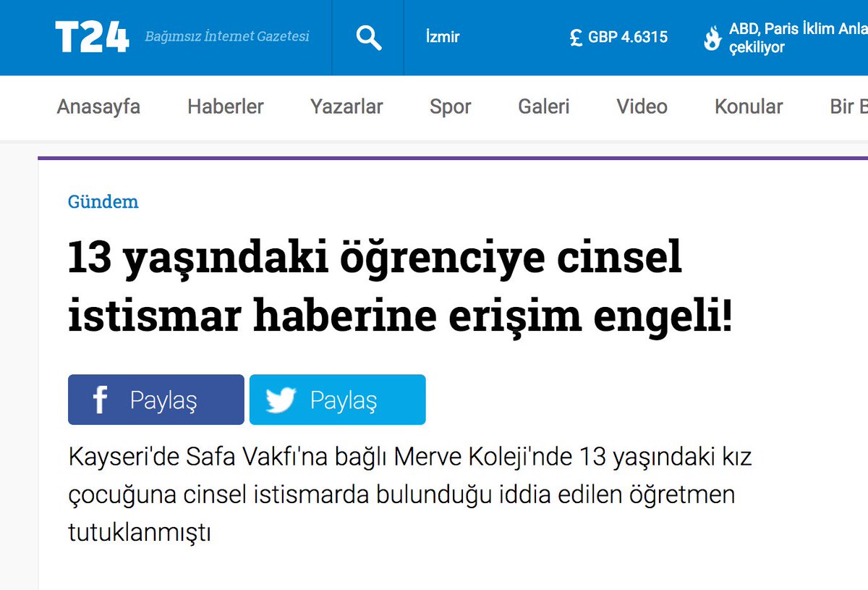This screenshot has height=590, width=868.
Task: Open the Galeri section
Action: (x=543, y=106)
